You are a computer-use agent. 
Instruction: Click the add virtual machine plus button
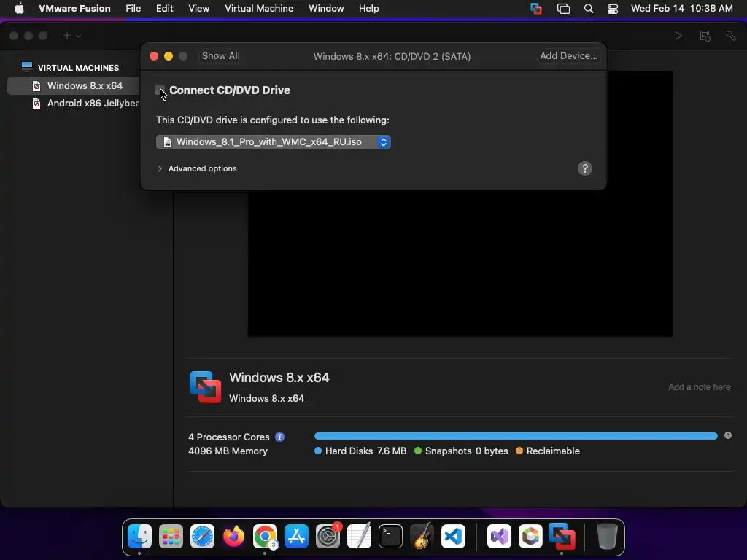click(x=66, y=36)
